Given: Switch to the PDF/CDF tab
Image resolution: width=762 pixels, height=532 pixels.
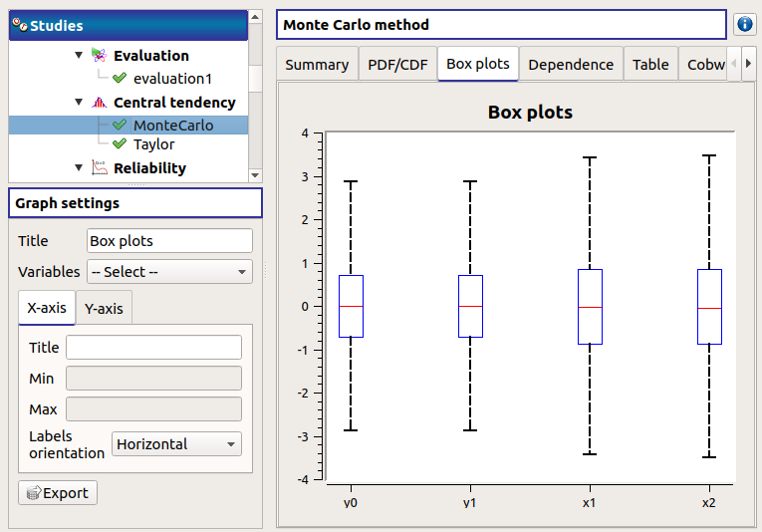Looking at the screenshot, I should [397, 65].
